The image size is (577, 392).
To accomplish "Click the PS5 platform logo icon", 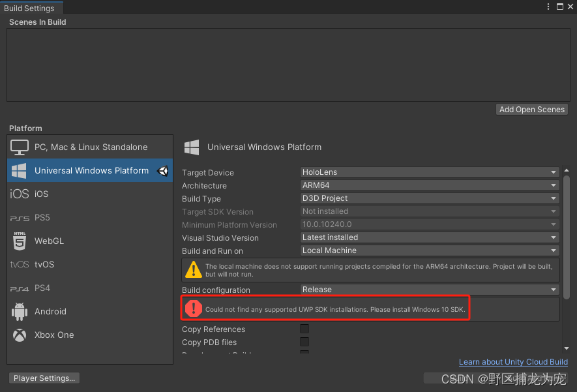I will 20,218.
